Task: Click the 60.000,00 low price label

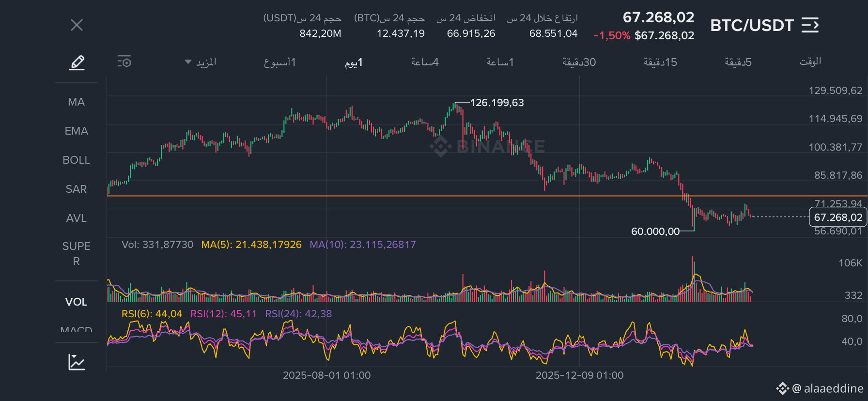Action: [x=655, y=231]
